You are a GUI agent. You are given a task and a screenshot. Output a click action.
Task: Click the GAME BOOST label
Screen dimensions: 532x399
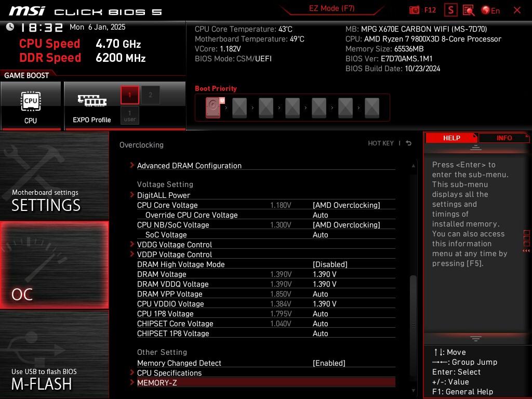tap(26, 75)
